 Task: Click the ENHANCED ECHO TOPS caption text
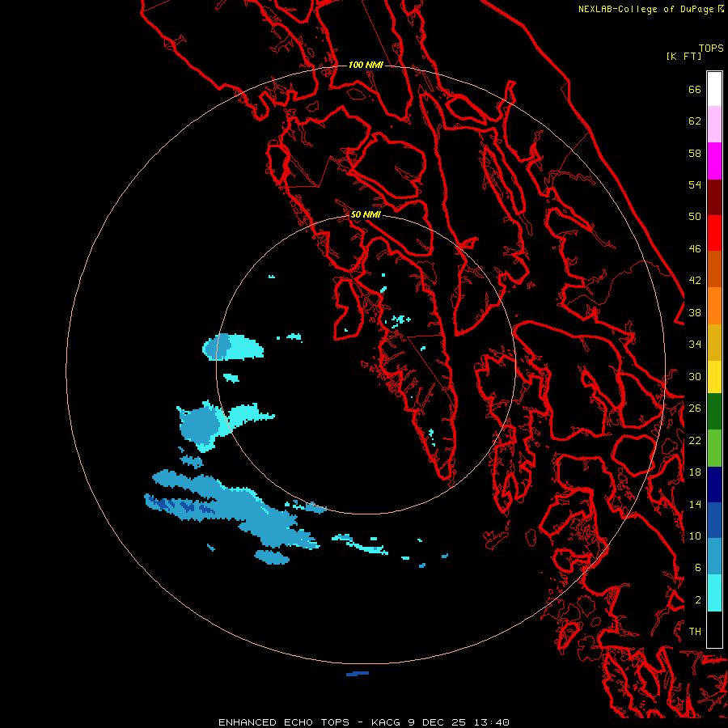284,722
